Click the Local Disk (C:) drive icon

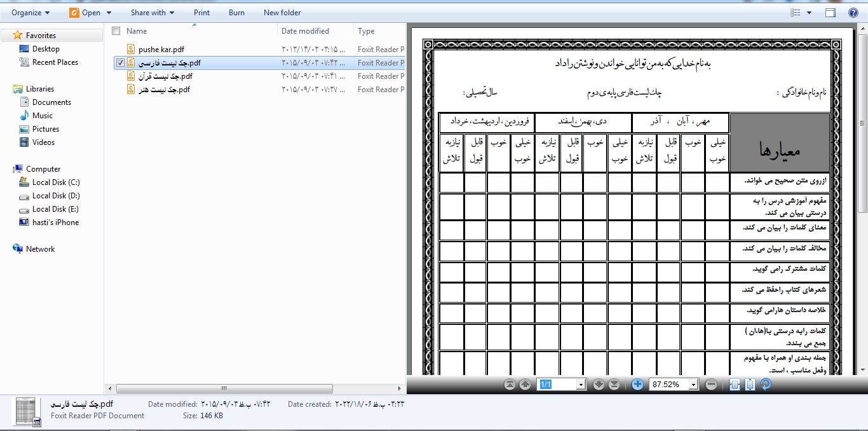pos(25,182)
